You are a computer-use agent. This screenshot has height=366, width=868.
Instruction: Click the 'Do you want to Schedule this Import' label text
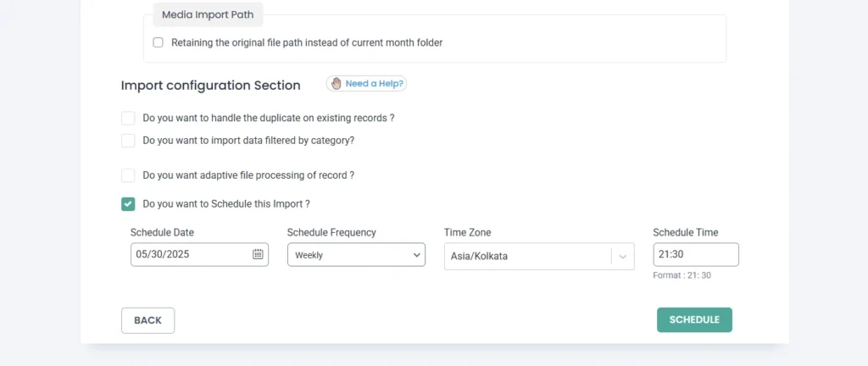click(226, 204)
